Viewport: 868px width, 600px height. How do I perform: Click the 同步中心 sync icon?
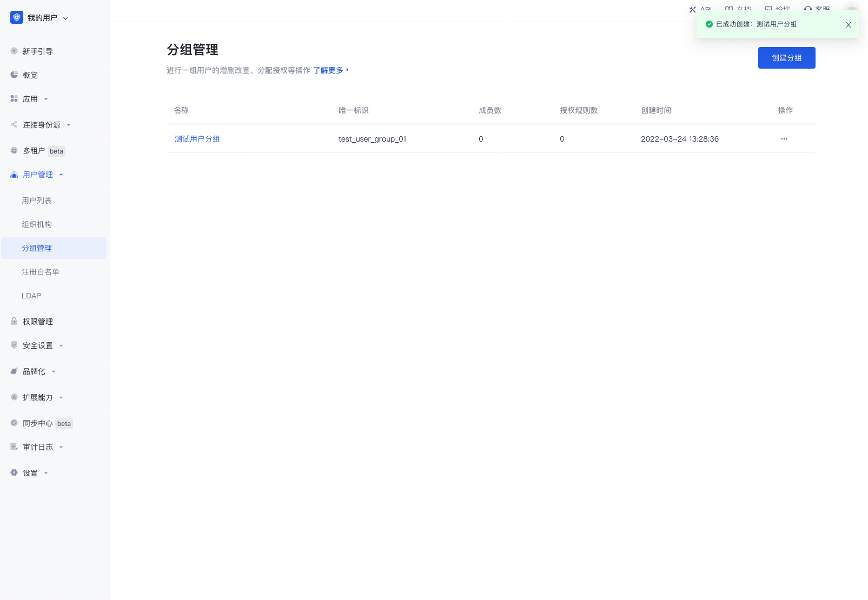(14, 423)
